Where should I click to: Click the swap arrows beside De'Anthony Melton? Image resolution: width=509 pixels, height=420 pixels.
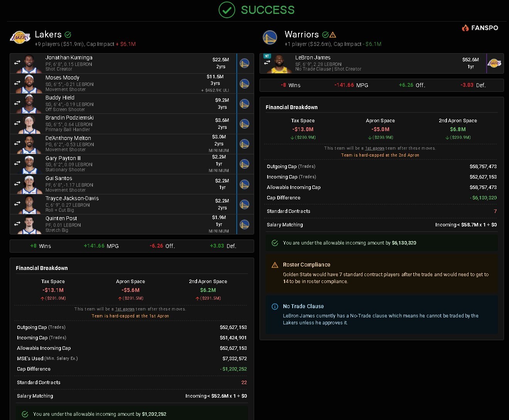[x=17, y=143]
